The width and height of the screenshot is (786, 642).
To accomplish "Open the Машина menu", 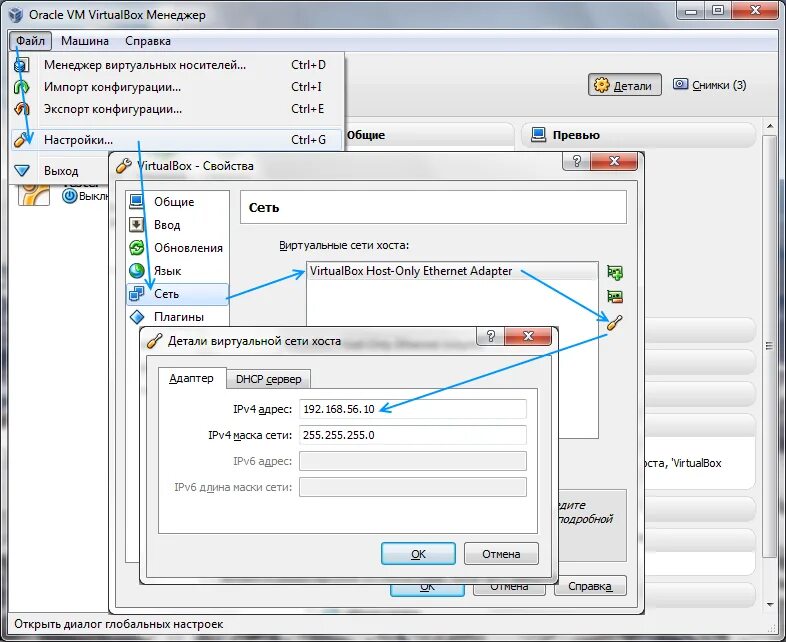I will [x=85, y=41].
